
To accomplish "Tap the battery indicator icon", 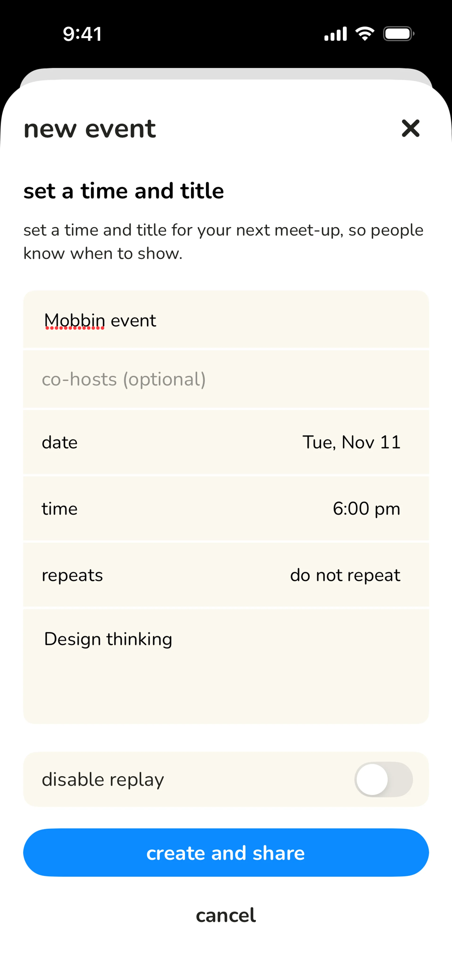I will tap(398, 34).
